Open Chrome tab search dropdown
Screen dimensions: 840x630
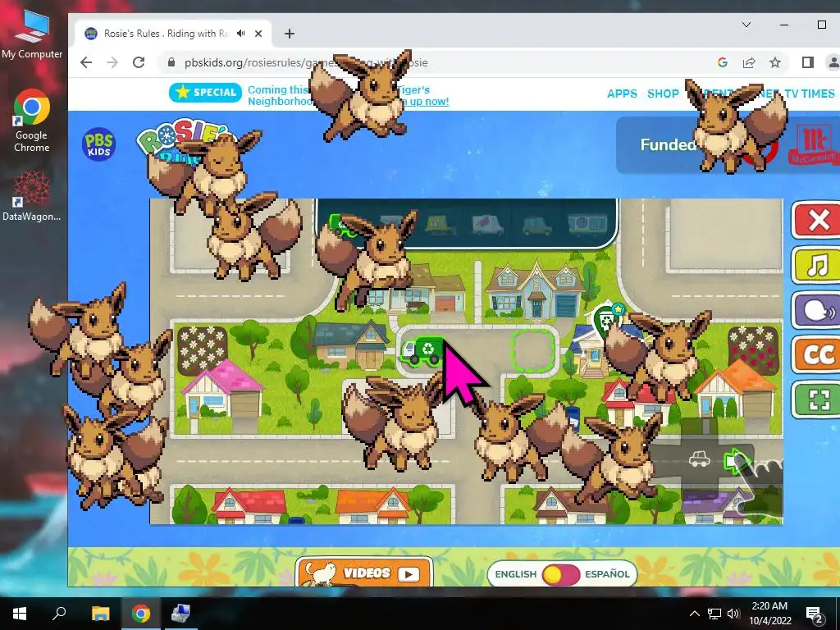coord(746,25)
